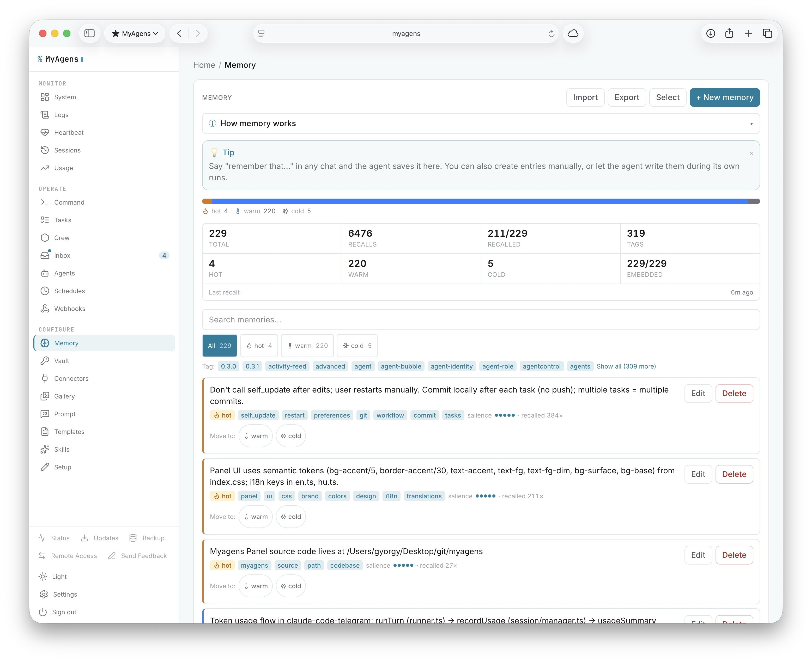Open Backup in the sidebar footer
This screenshot has width=812, height=662.
point(147,538)
